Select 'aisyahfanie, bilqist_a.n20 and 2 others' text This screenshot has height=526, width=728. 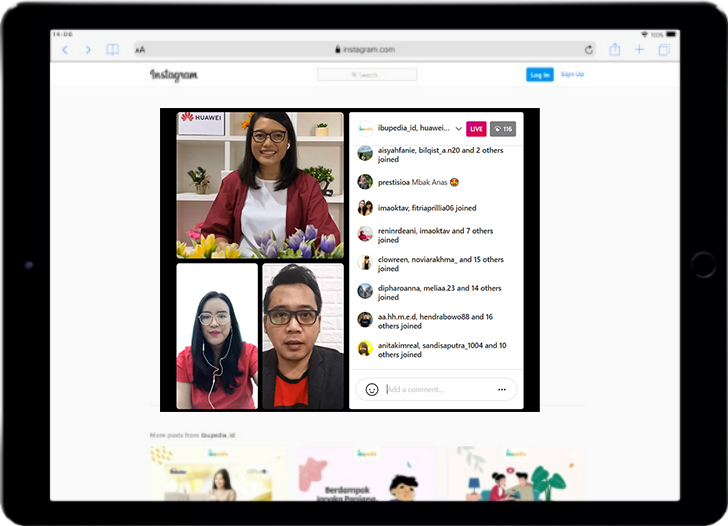[x=440, y=150]
